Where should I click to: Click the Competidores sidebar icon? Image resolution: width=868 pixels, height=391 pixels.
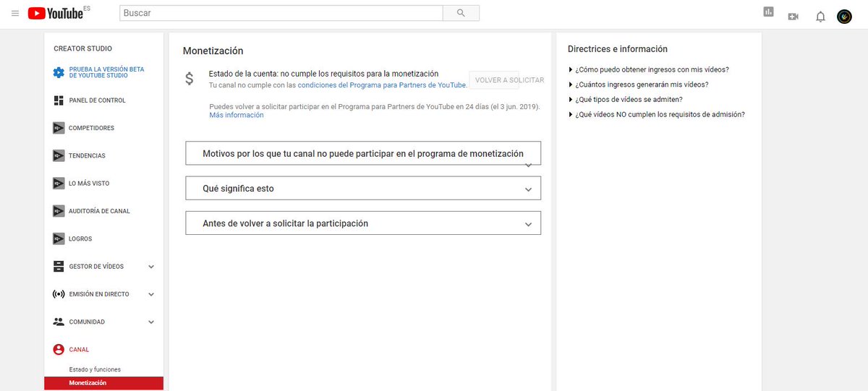click(59, 128)
